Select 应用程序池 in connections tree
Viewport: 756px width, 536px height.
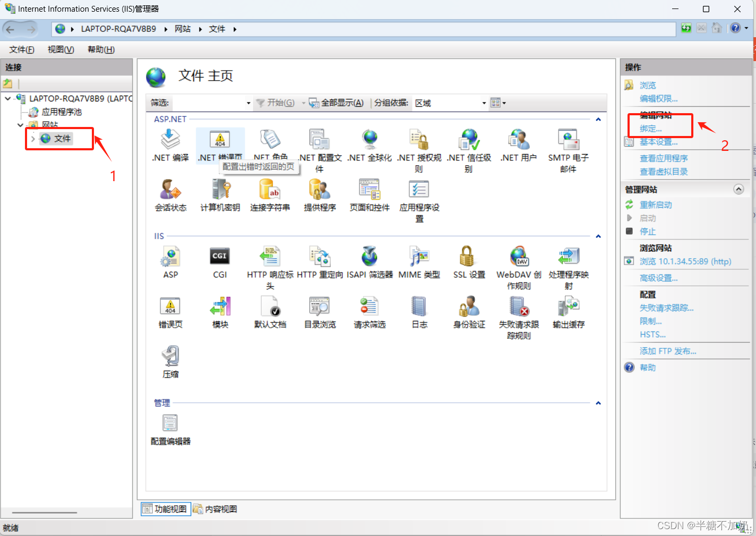click(62, 112)
